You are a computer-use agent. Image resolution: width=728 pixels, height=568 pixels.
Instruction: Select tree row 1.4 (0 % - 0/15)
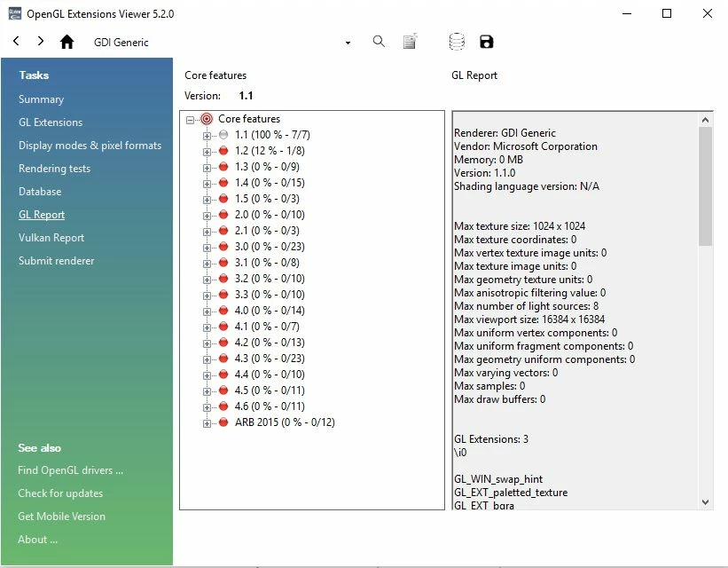click(270, 183)
